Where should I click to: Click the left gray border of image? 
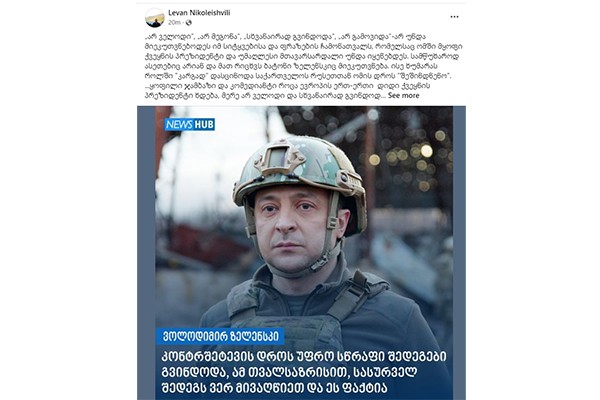[x=146, y=253]
